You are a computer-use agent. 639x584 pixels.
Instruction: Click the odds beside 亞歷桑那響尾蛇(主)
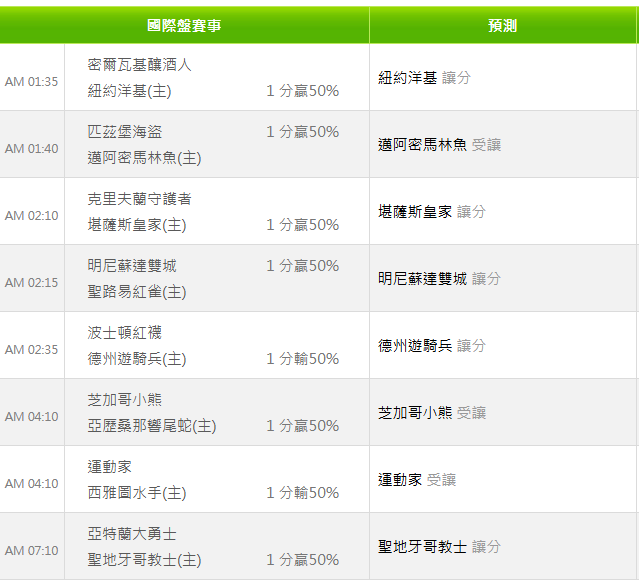click(x=302, y=426)
